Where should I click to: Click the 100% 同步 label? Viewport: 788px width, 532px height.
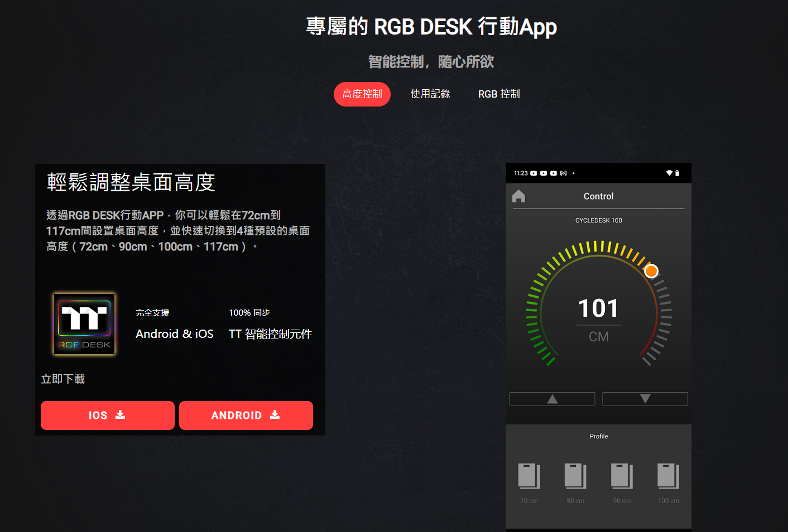pos(249,313)
